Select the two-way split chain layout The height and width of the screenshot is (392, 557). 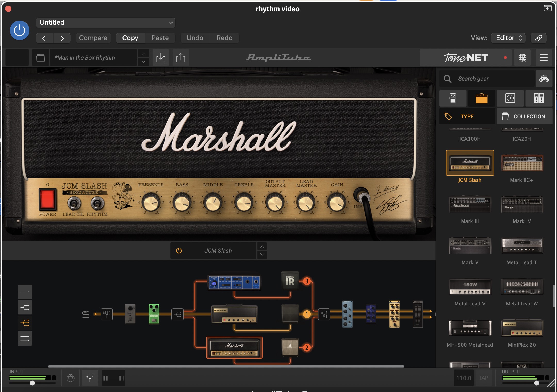pyautogui.click(x=25, y=307)
